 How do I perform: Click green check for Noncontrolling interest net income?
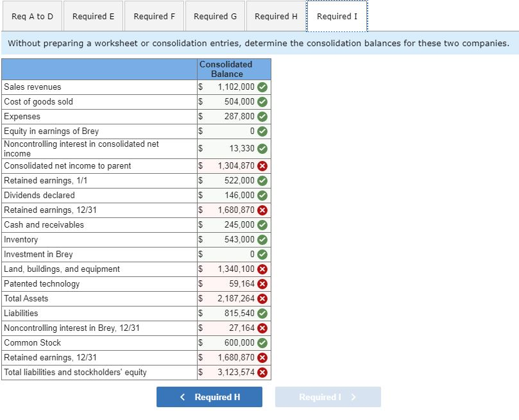tap(262, 149)
